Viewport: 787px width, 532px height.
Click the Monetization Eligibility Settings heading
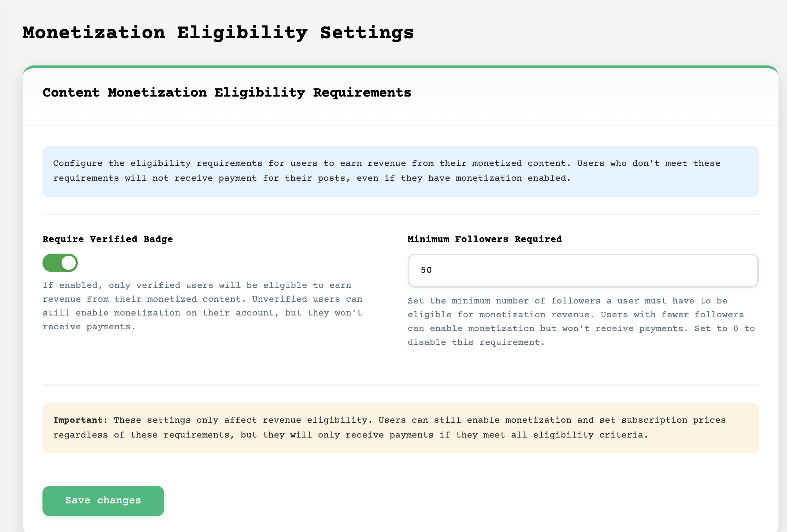click(217, 33)
